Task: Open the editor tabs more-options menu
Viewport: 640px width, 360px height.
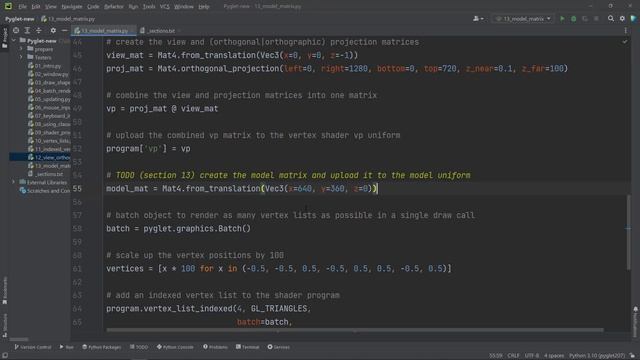Action: 625,31
